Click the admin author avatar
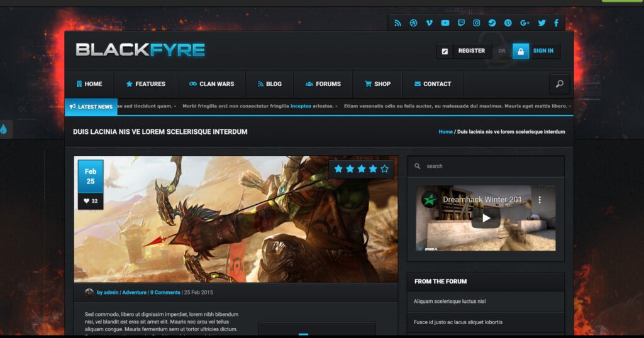Screen dimensions: 644x338 89,292
